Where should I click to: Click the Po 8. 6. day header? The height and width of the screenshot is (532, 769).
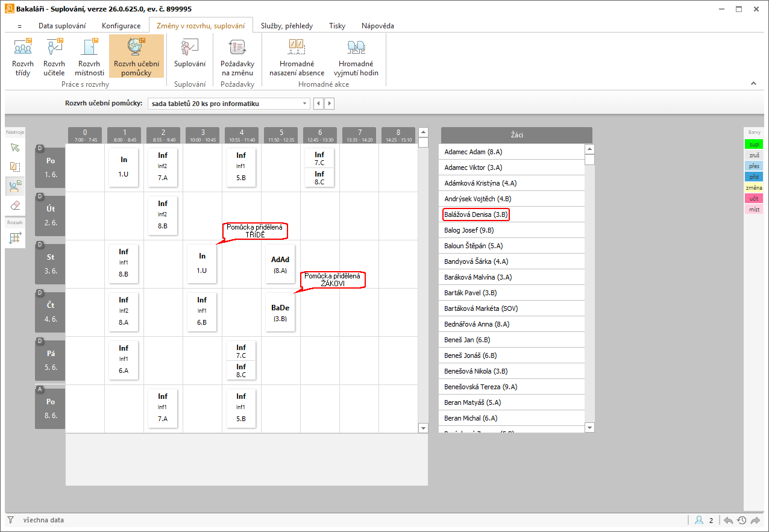click(50, 408)
